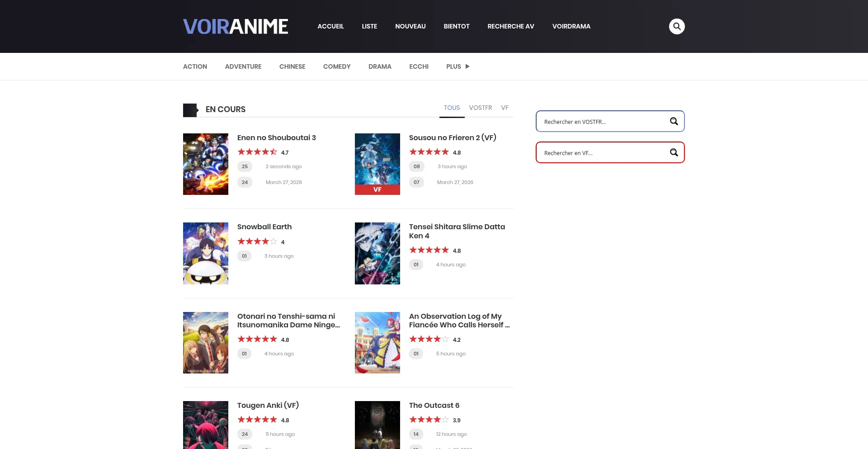Open the LISTE menu item
868x449 pixels.
click(369, 26)
